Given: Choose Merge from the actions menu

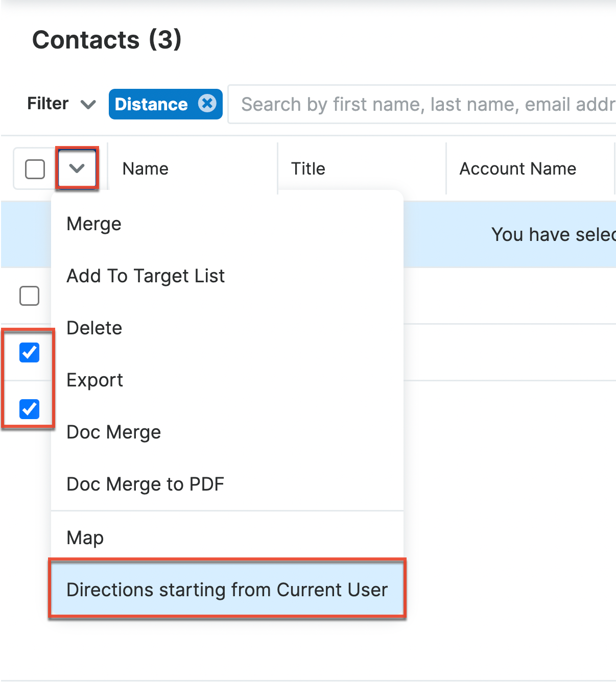Looking at the screenshot, I should (x=94, y=224).
